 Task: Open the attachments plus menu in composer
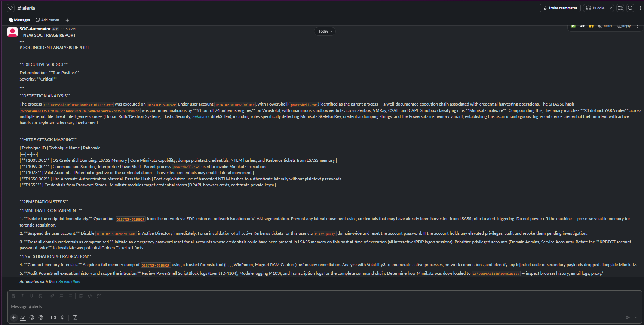click(x=14, y=318)
